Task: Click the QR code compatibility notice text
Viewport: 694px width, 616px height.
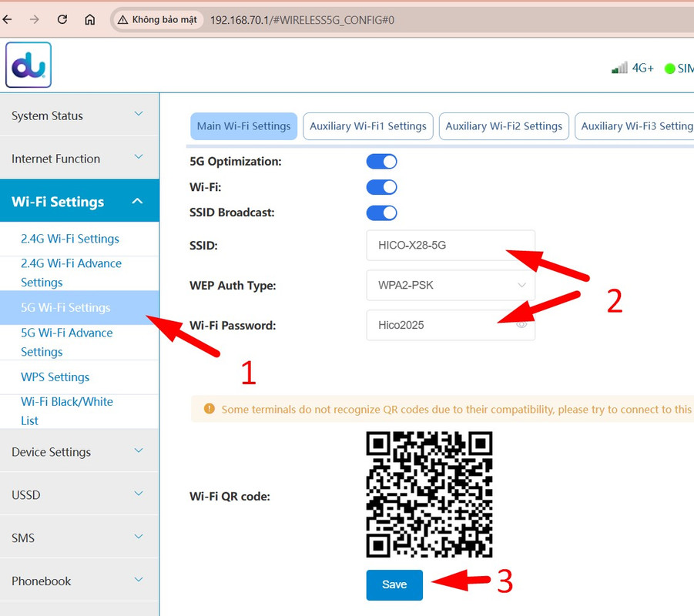Action: 457,410
